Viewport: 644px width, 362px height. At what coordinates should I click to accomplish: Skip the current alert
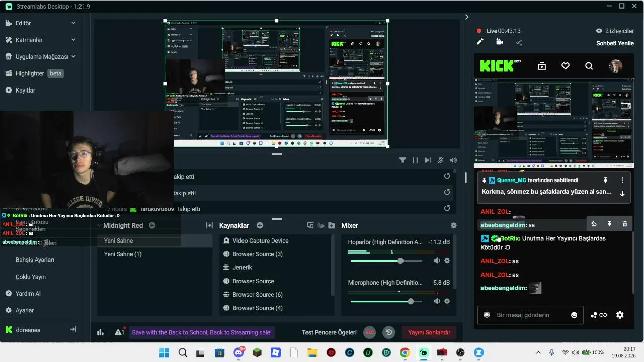428,160
